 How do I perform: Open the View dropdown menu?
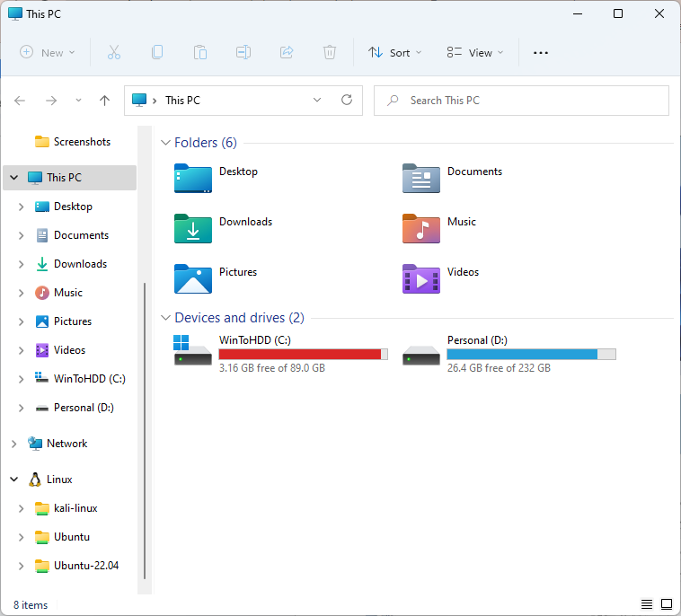(x=475, y=52)
